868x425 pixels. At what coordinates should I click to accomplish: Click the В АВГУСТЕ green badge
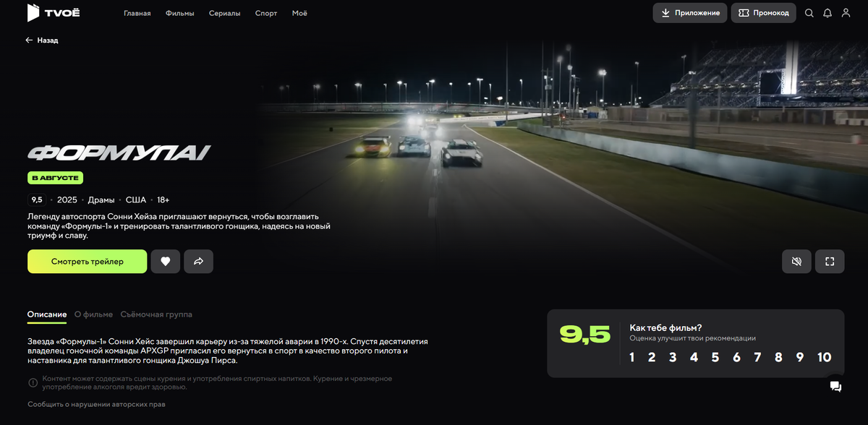[x=56, y=178]
